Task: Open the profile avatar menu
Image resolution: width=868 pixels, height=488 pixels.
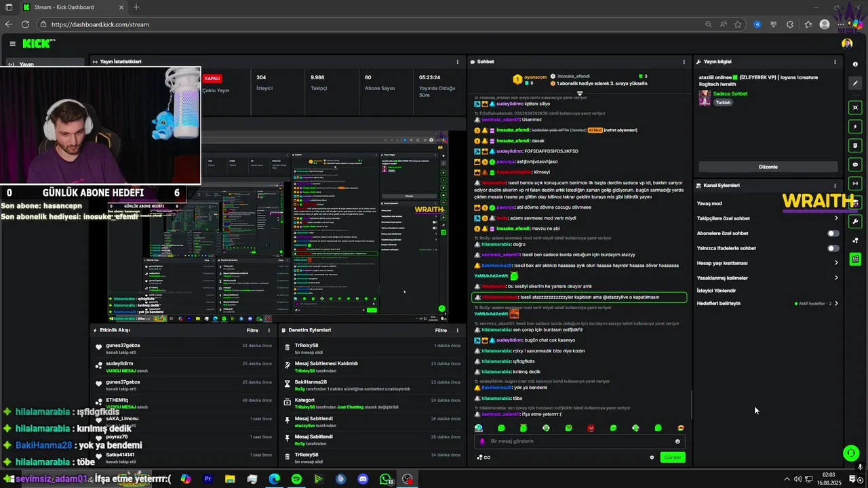Action: pyautogui.click(x=847, y=43)
